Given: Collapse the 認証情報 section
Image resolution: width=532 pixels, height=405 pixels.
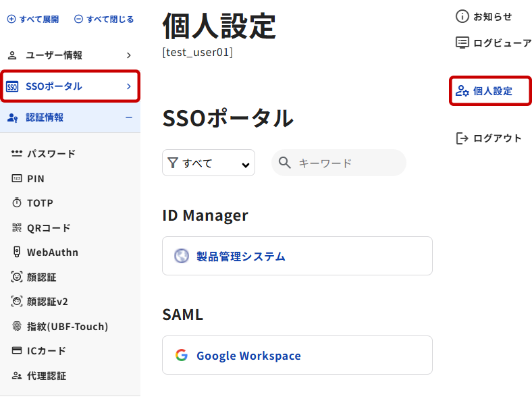Looking at the screenshot, I should (128, 117).
